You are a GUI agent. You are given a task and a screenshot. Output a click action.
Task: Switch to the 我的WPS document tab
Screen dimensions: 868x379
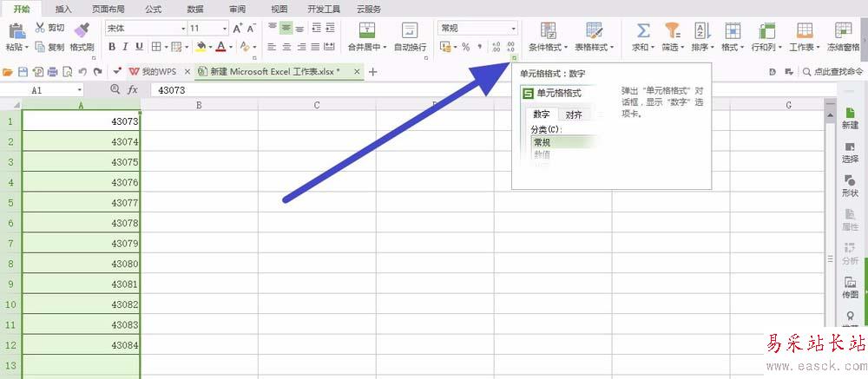pos(160,71)
